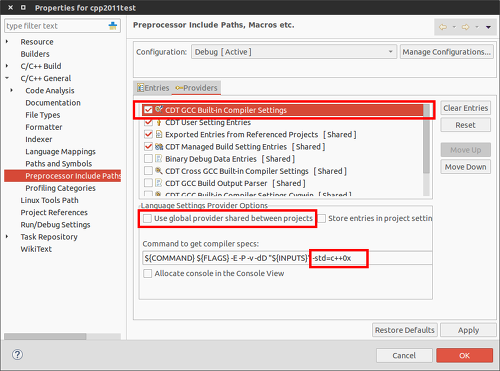This screenshot has width=500, height=371.
Task: Enable Binary Debug Data Entries provider
Action: (148, 159)
